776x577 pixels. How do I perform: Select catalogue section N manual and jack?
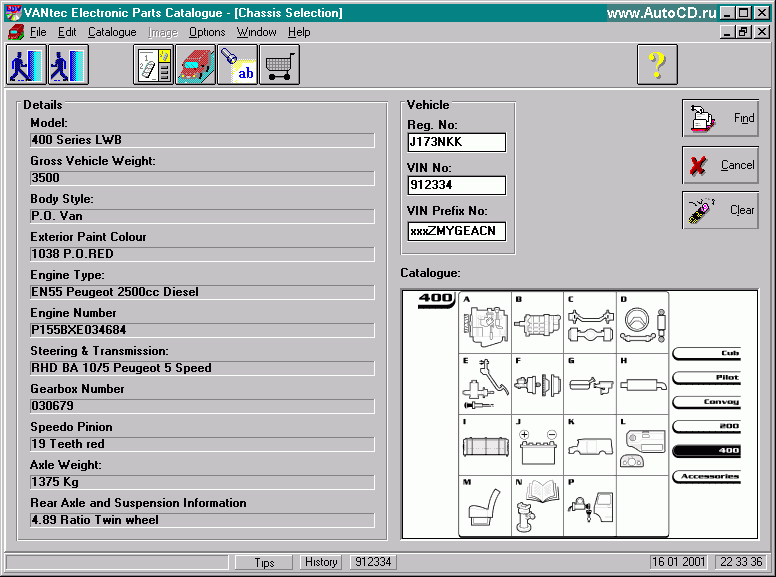point(537,506)
